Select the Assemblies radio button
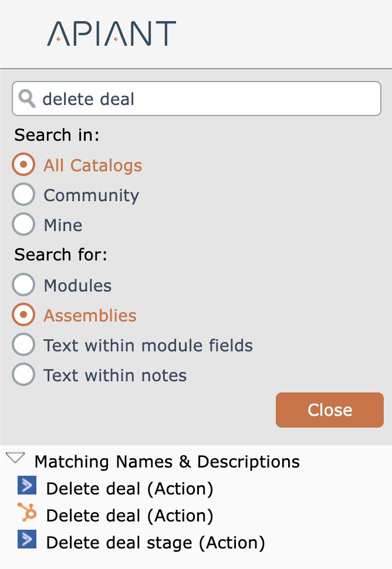This screenshot has height=569, width=392. 23,316
